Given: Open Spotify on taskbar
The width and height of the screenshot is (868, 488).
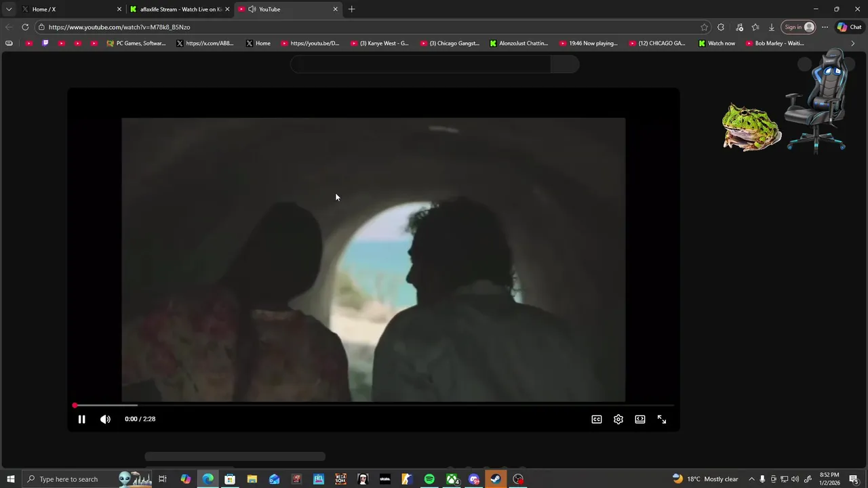Looking at the screenshot, I should point(429,479).
